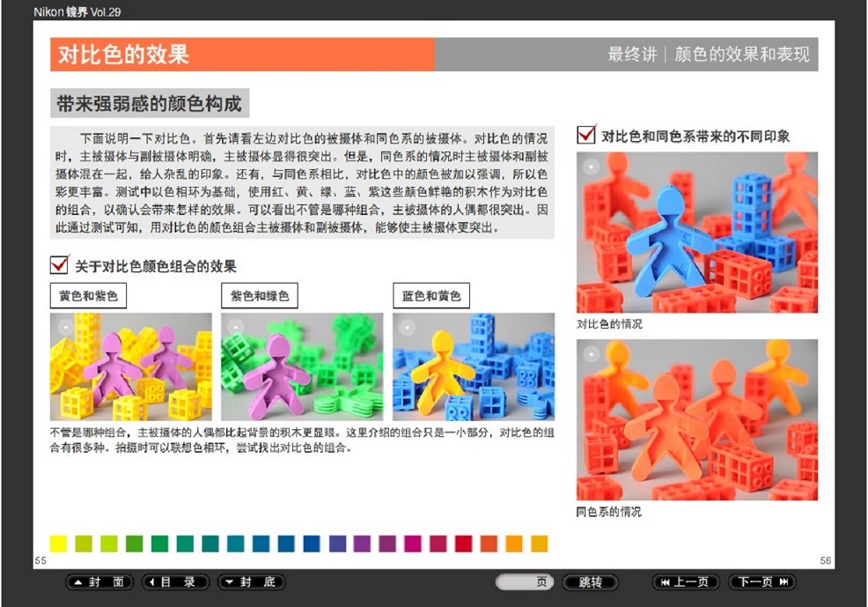Screen dimensions: 868x607
Task: Click checkmark beside 对比色和同色系带来的不同印象
Action: (x=586, y=135)
